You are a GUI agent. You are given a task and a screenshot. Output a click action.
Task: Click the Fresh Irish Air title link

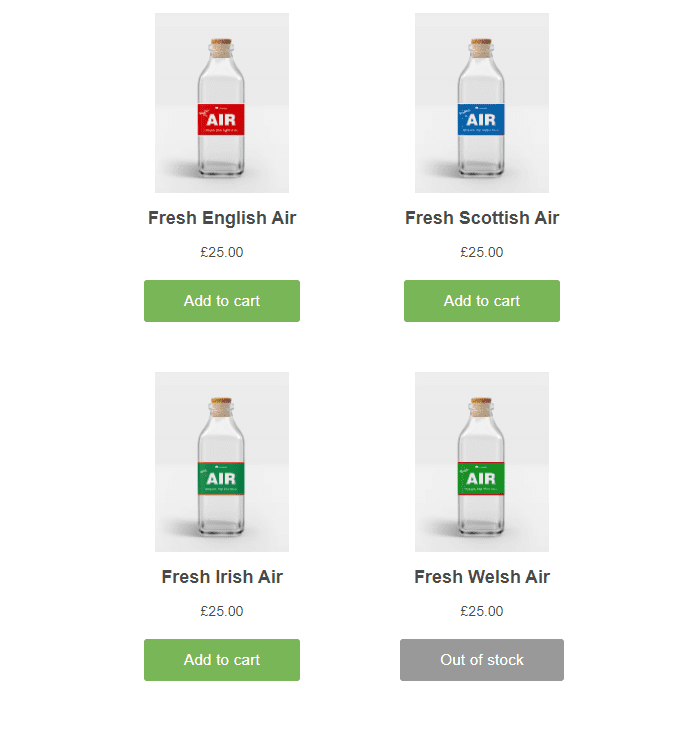click(x=222, y=577)
